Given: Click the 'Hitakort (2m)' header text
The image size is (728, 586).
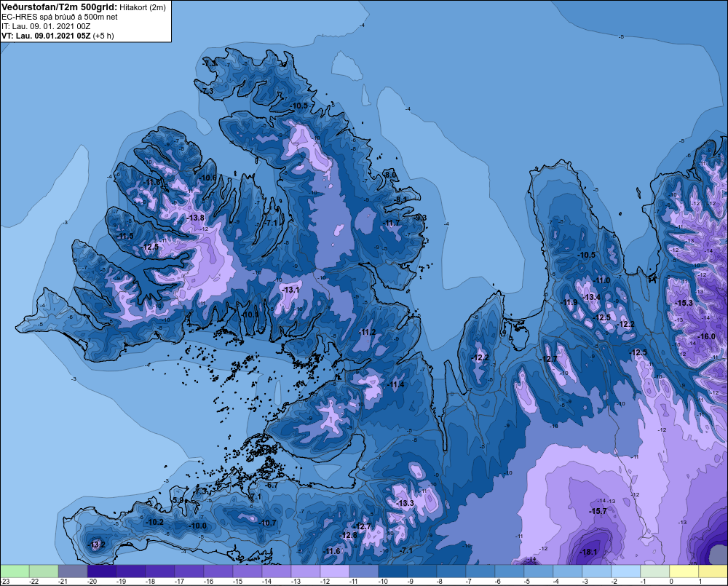Looking at the screenshot, I should pos(143,7).
